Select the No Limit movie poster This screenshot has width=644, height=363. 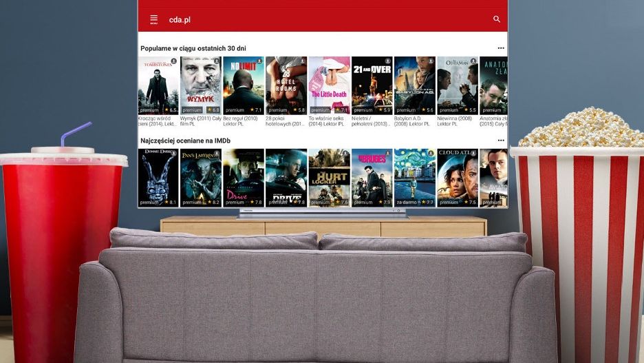(244, 85)
